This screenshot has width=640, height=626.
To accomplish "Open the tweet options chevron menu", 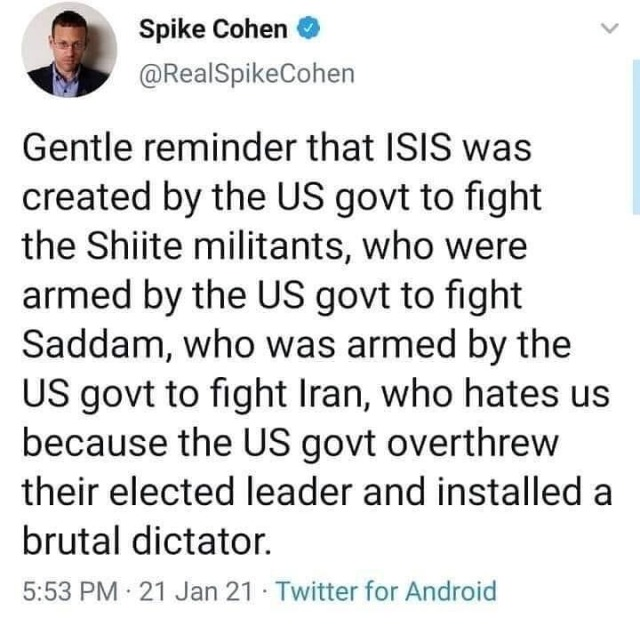I will [x=607, y=31].
